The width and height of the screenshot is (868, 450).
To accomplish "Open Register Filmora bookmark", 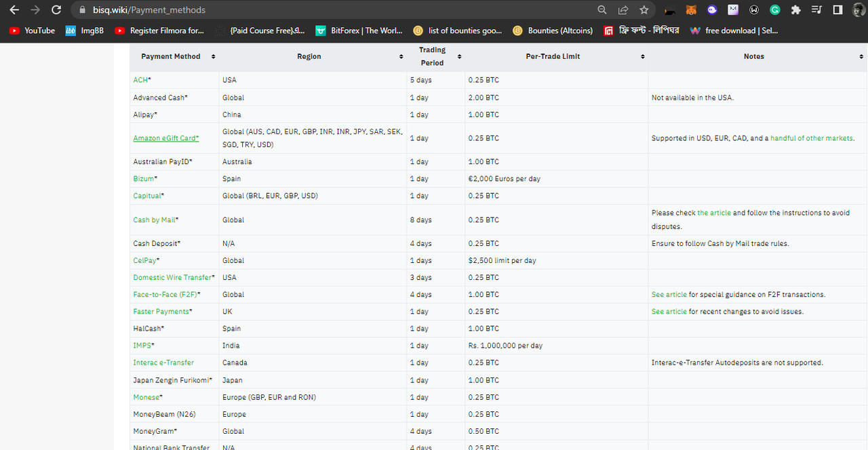I will click(159, 30).
